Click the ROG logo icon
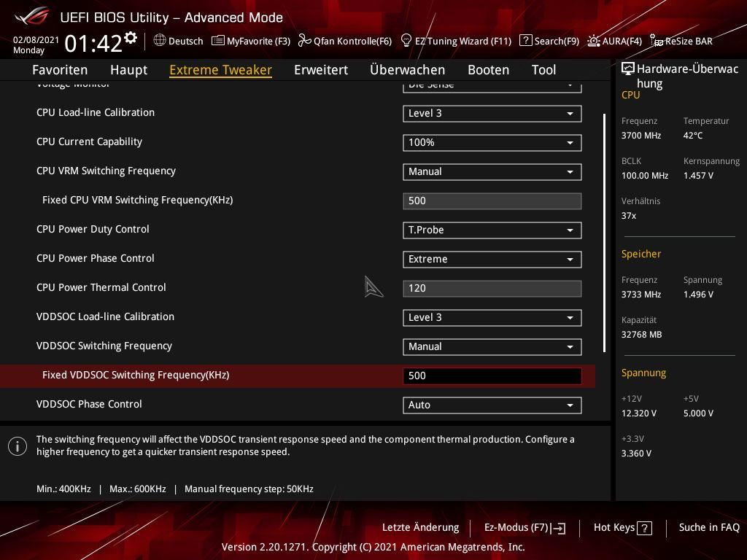 (32, 17)
